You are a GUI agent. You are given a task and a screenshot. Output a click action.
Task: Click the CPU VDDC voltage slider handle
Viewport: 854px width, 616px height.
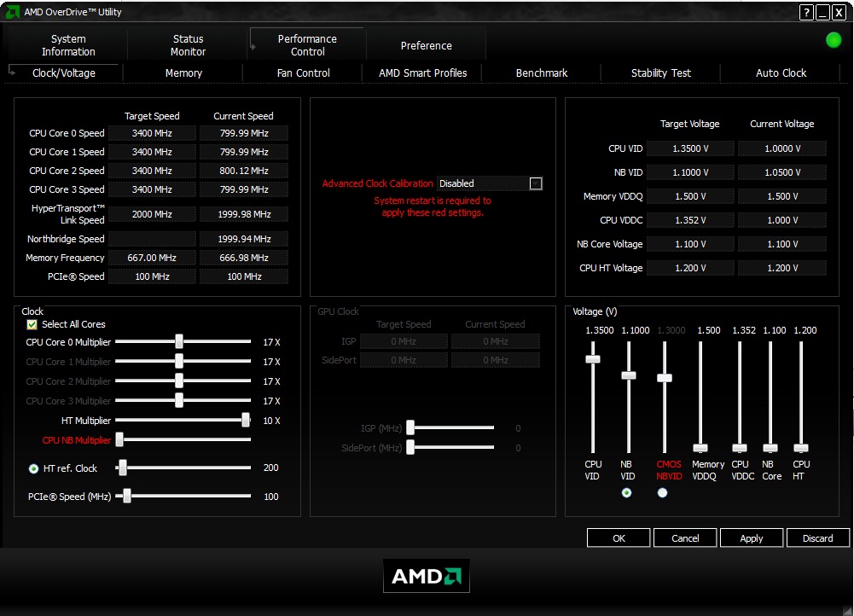click(x=740, y=448)
